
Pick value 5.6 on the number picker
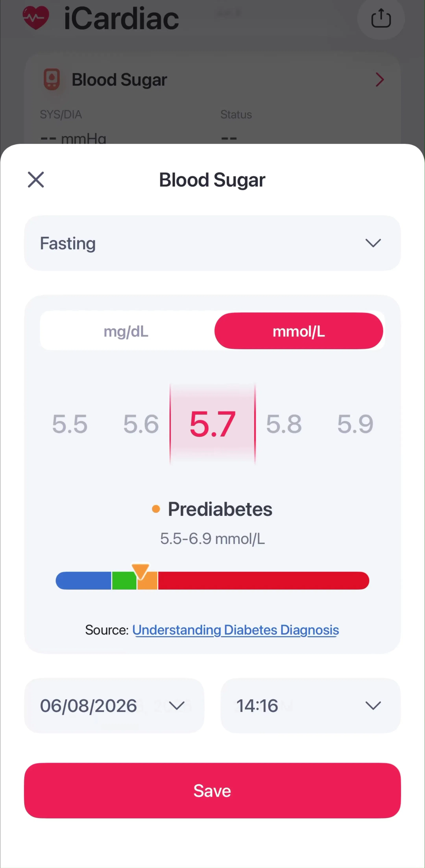pyautogui.click(x=141, y=423)
